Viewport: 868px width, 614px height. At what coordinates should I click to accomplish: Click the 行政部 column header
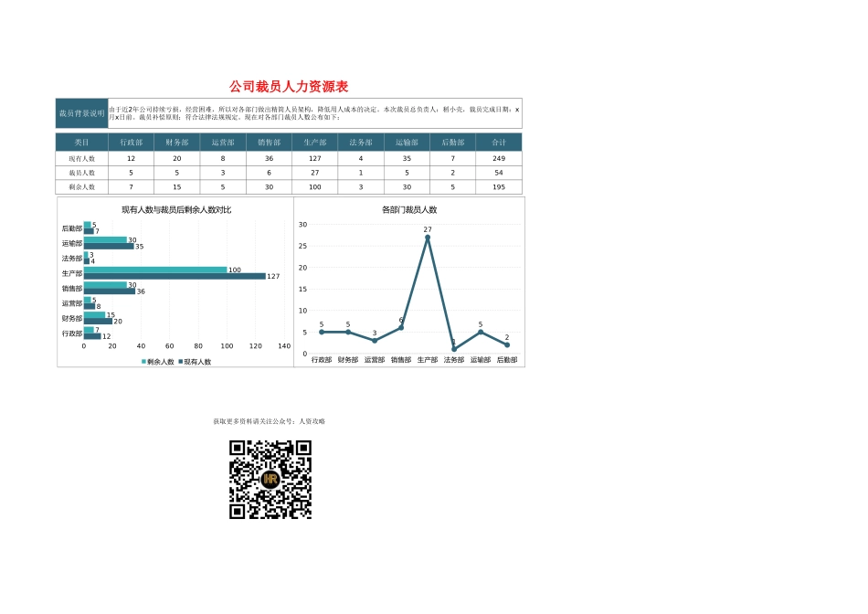tap(130, 143)
